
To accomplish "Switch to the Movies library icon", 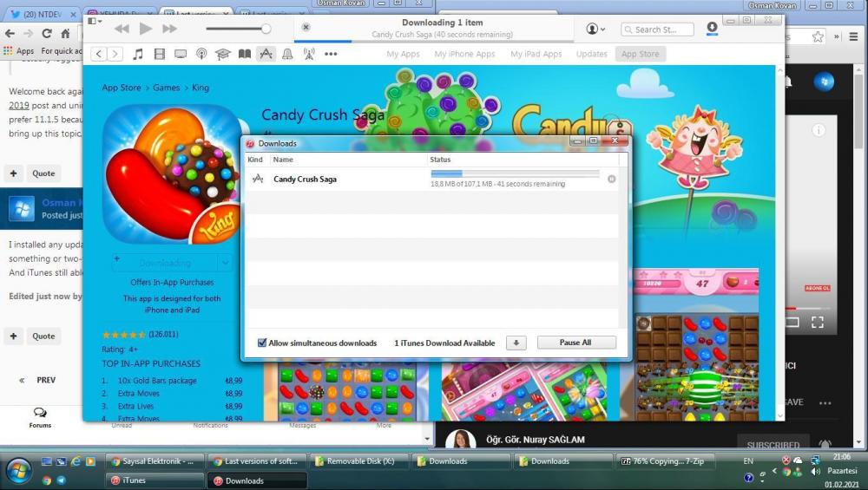I will pyautogui.click(x=159, y=54).
